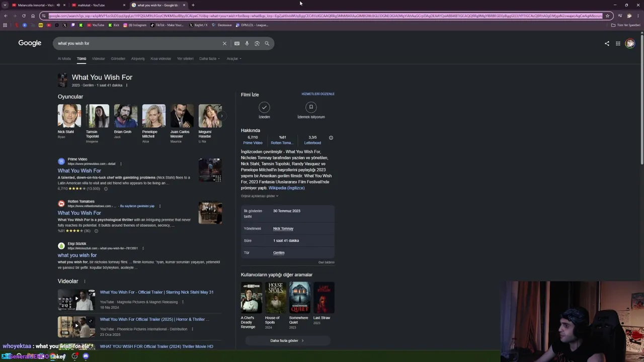Image resolution: width=644 pixels, height=362 pixels.
Task: Mute the Melancolia Inmortal tab audio
Action: click(x=58, y=5)
